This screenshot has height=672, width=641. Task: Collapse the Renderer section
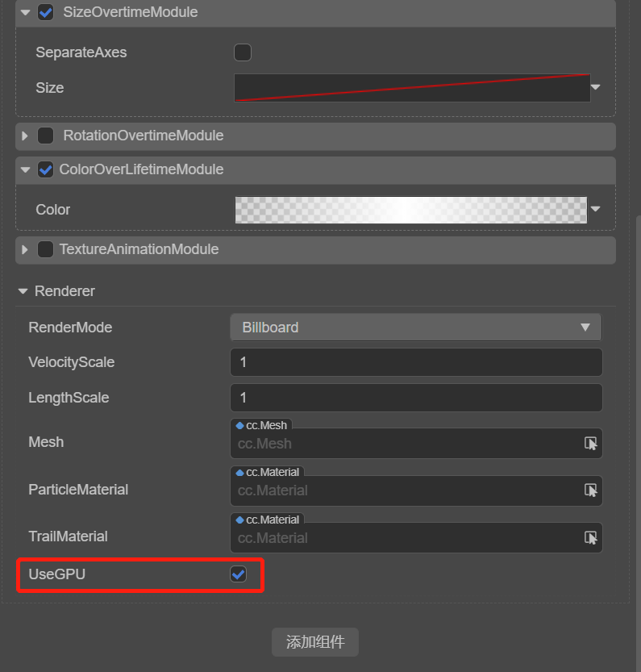[23, 291]
